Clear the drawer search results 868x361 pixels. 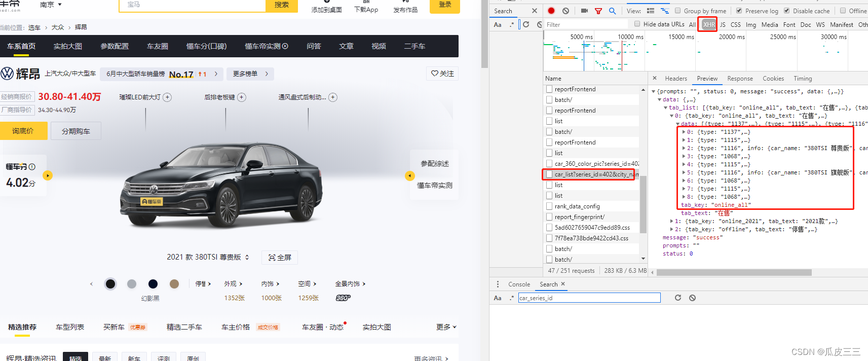(x=692, y=298)
